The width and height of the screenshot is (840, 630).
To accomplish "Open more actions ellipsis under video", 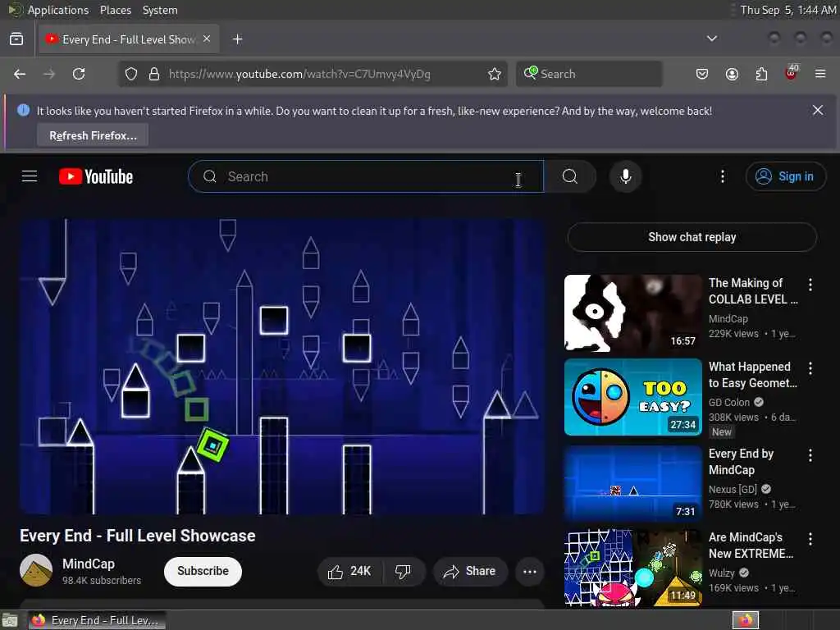I will pyautogui.click(x=529, y=572).
